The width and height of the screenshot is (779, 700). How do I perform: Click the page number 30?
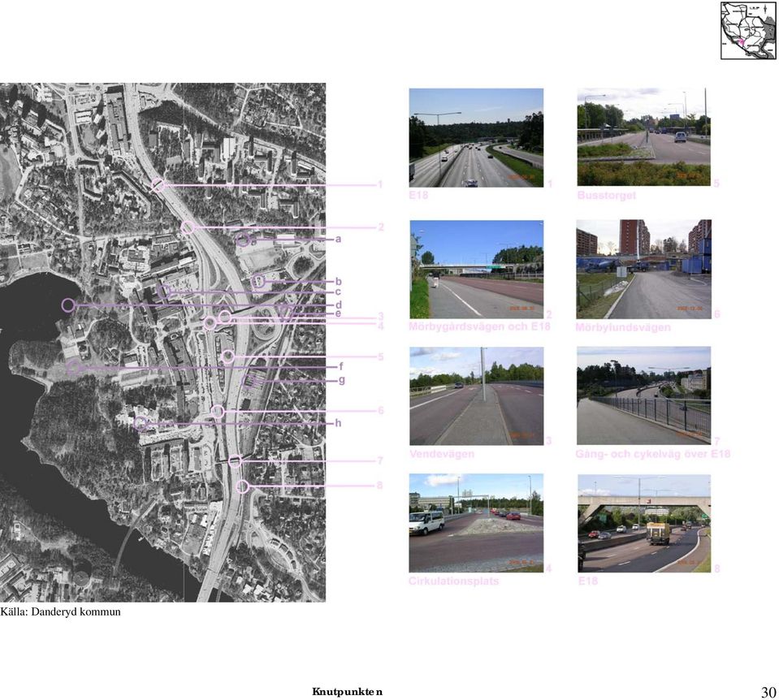pos(768,692)
